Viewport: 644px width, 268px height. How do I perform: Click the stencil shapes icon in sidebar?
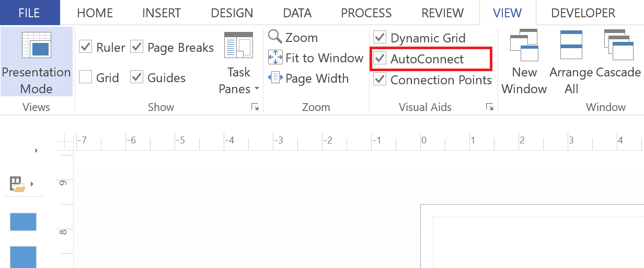(17, 184)
